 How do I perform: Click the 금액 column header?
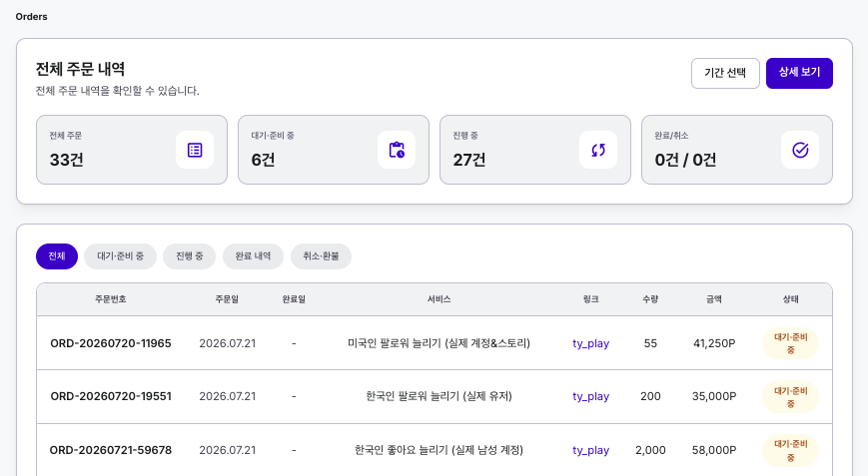pos(714,299)
